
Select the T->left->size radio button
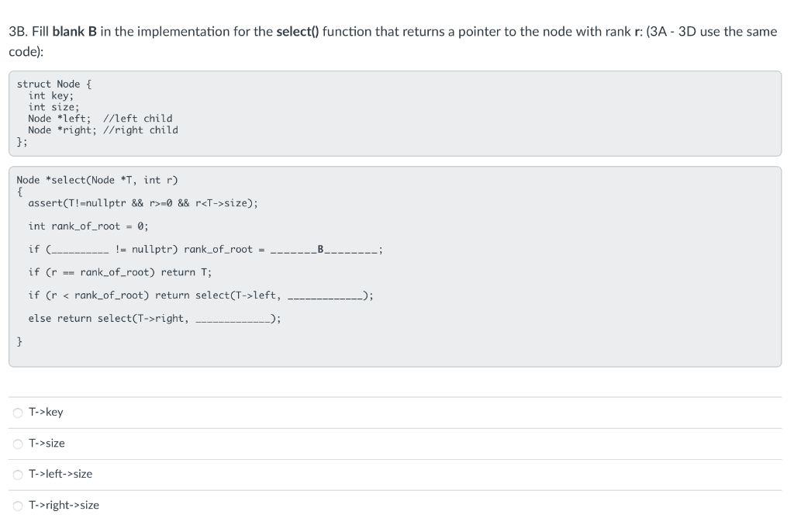17,474
